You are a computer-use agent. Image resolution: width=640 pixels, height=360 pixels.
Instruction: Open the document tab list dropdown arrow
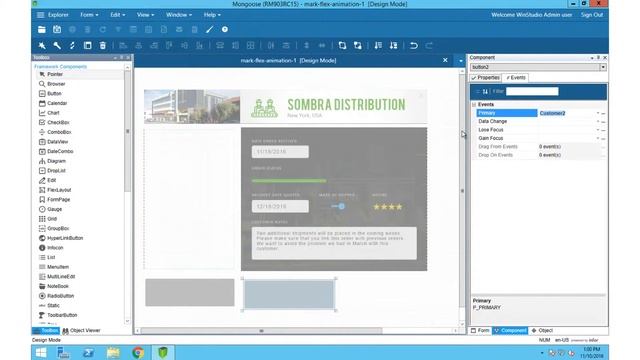coord(461,60)
